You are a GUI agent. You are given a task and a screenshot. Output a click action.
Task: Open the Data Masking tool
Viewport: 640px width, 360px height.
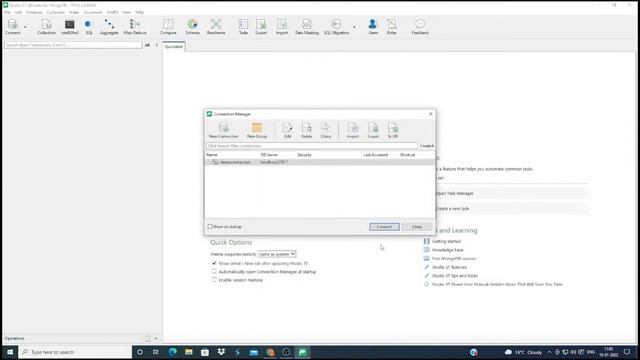[307, 27]
